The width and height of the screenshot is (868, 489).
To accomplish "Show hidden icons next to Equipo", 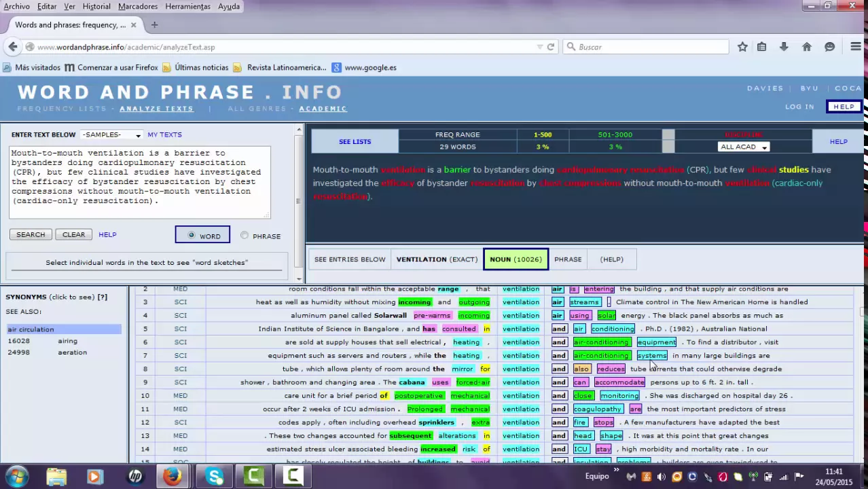I will click(x=617, y=469).
